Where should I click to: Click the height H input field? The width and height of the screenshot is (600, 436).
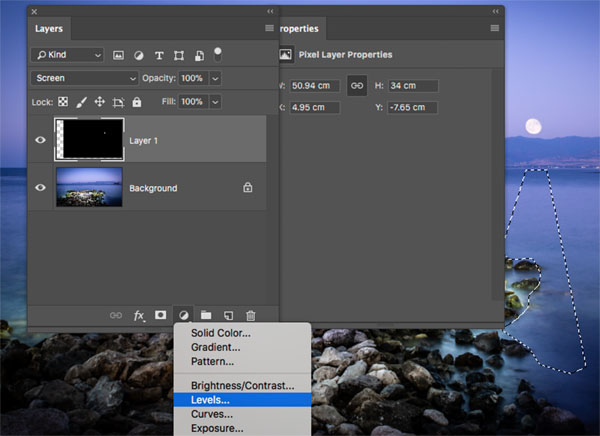point(412,87)
